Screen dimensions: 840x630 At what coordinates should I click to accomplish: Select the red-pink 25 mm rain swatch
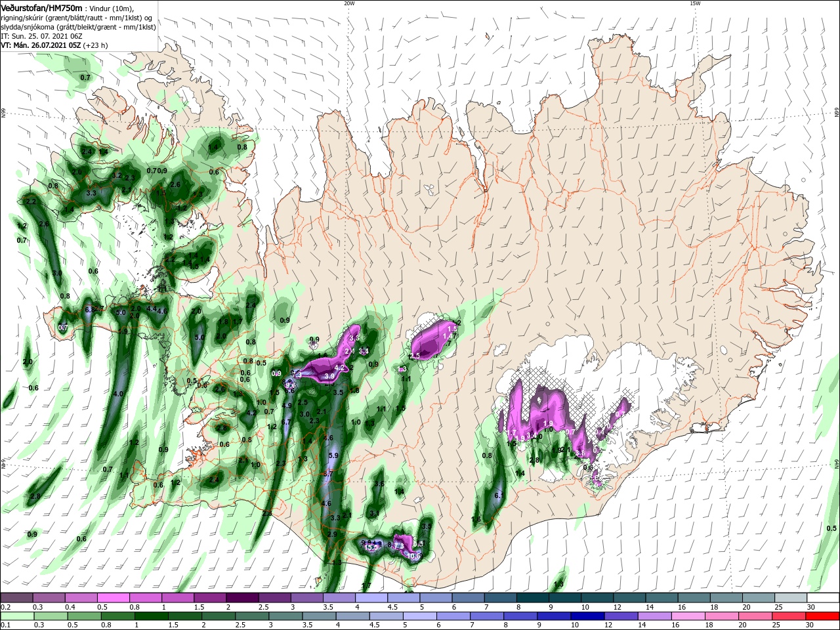click(790, 616)
